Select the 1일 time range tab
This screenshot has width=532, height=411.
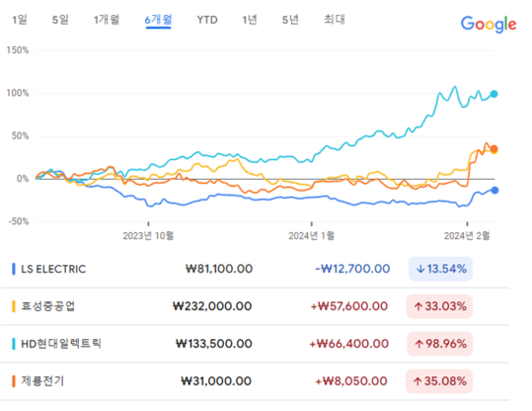[x=20, y=20]
